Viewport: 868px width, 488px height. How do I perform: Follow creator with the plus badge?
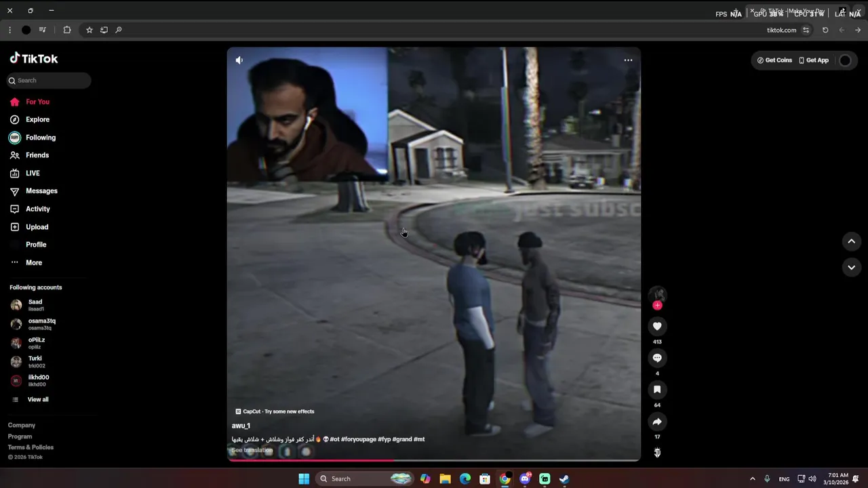657,306
